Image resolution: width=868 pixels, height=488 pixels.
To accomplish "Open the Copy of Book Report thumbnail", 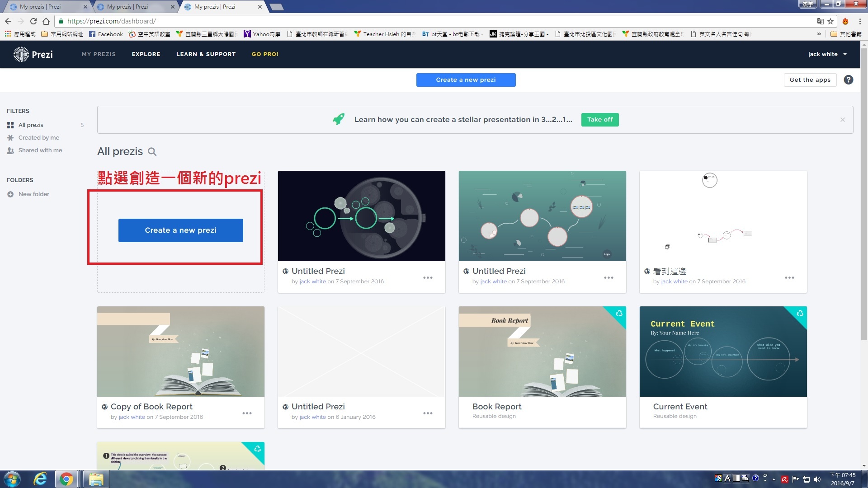I will pyautogui.click(x=181, y=352).
